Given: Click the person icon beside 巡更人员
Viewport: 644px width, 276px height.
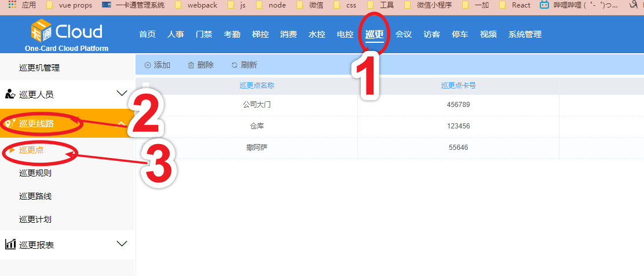Looking at the screenshot, I should click(10, 94).
